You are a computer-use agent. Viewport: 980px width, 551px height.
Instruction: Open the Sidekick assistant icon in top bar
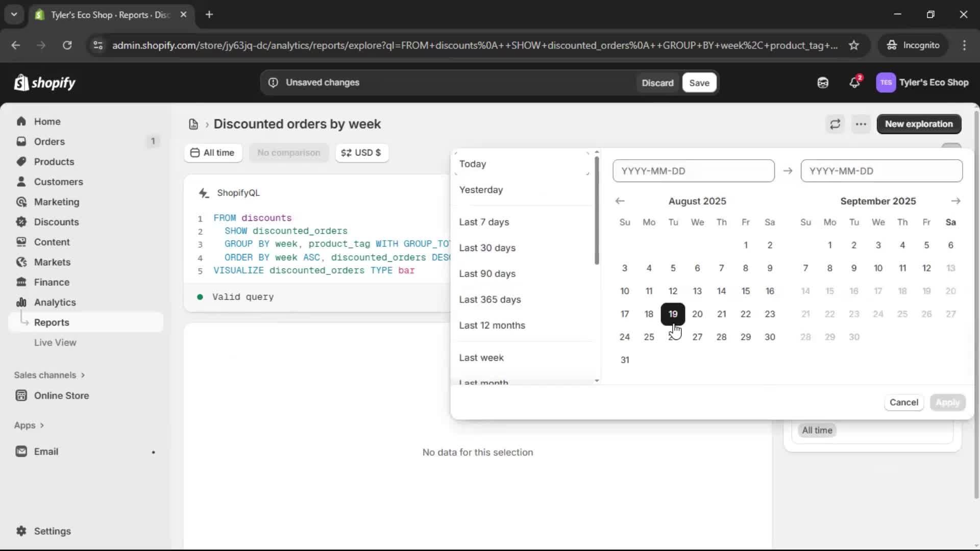(x=823, y=83)
